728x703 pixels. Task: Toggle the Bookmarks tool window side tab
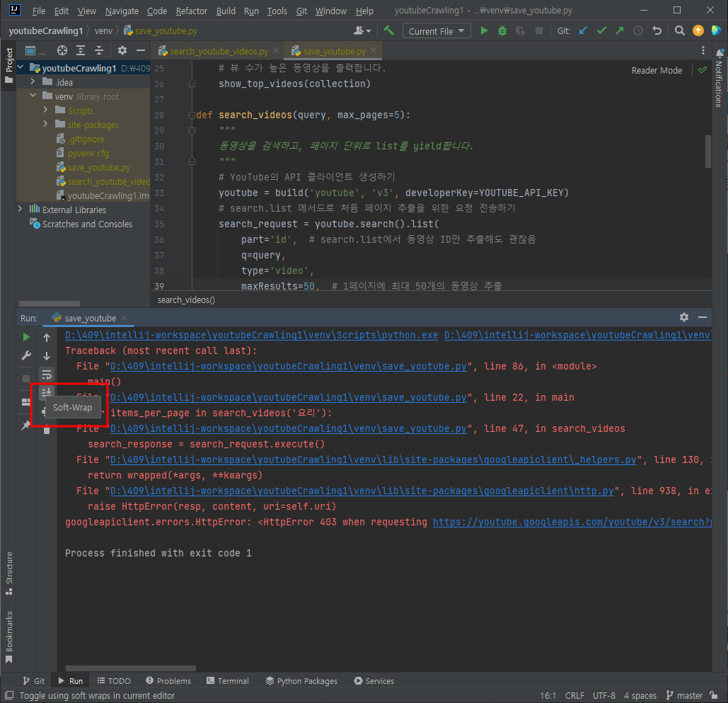pyautogui.click(x=8, y=637)
